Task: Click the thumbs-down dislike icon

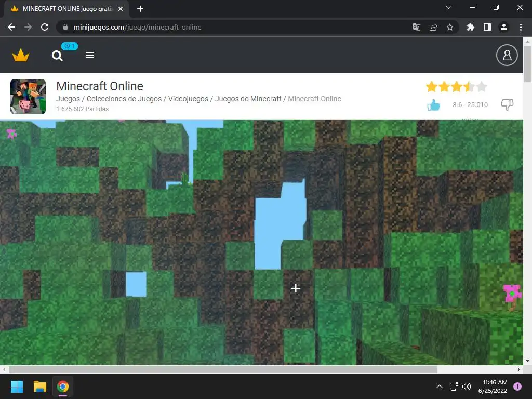Action: pyautogui.click(x=507, y=104)
